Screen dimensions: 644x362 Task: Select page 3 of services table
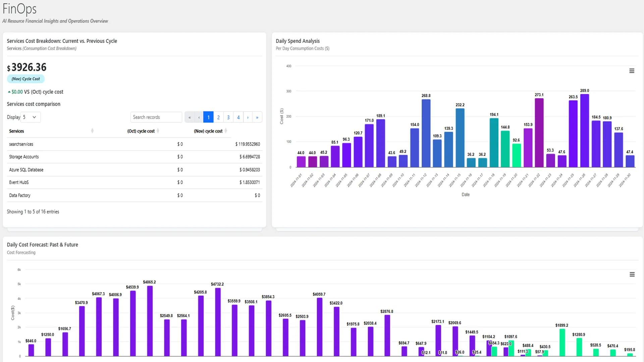coord(228,117)
